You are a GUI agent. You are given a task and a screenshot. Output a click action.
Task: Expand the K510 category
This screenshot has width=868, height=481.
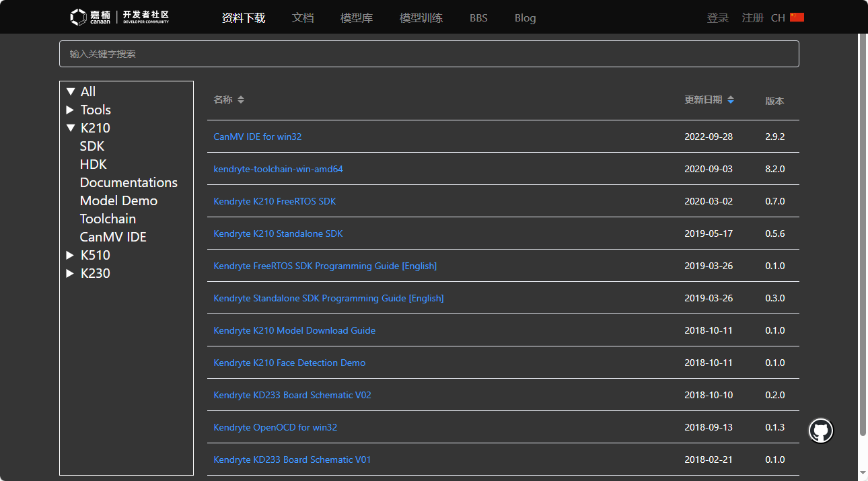[x=70, y=255]
